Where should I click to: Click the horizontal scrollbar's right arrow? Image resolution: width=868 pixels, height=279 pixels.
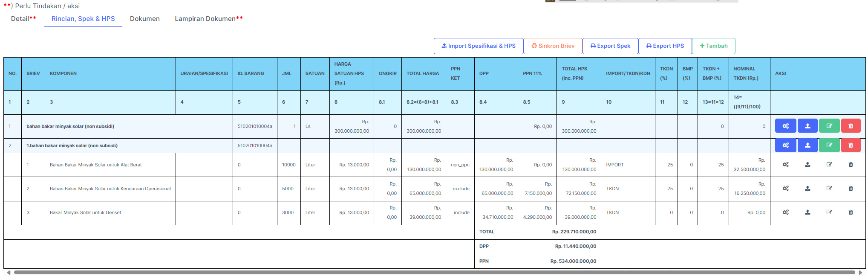click(x=860, y=273)
